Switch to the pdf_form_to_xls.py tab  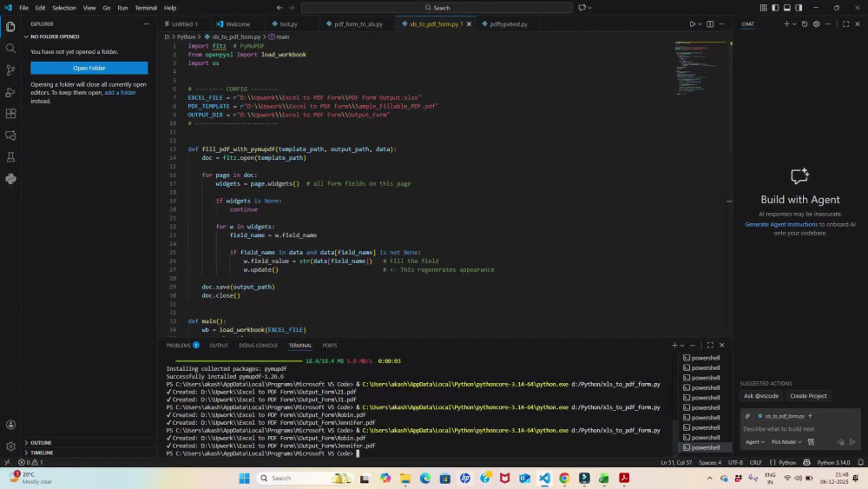[355, 23]
